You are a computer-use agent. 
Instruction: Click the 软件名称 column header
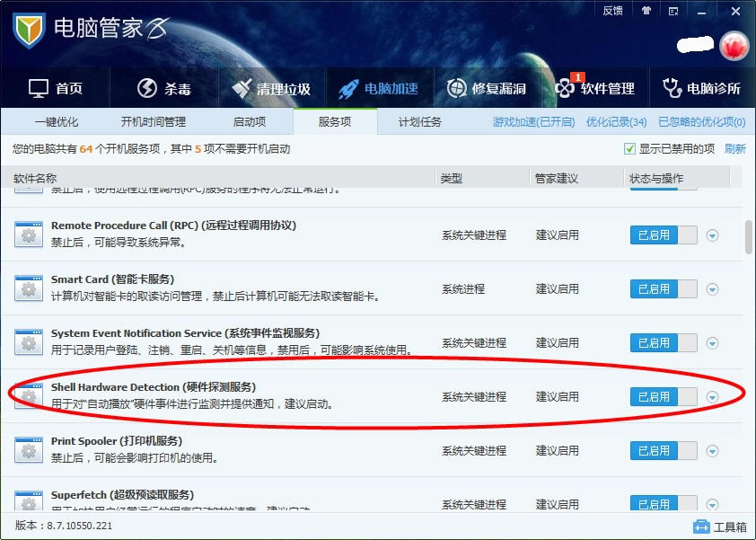35,178
